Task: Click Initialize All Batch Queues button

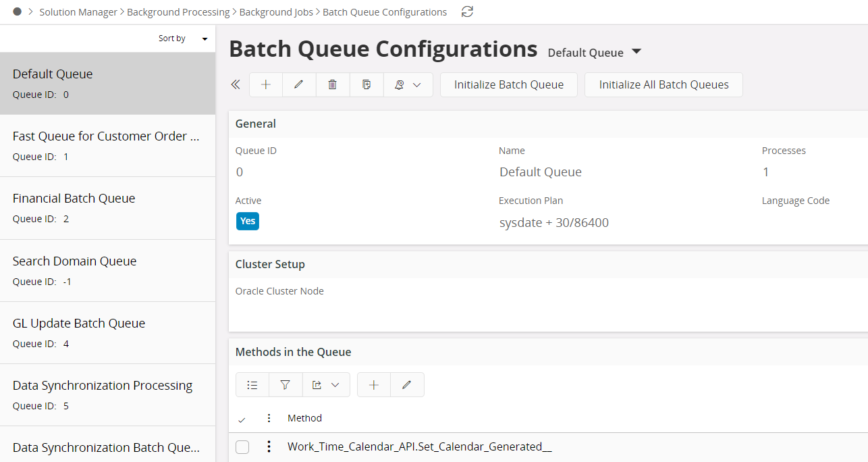Action: tap(663, 85)
